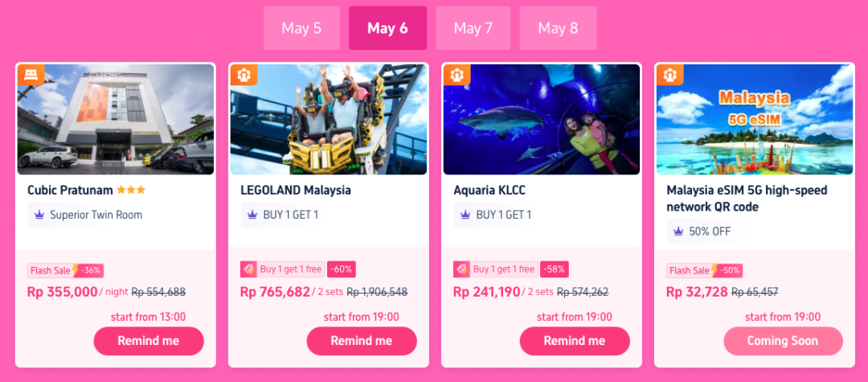Click the attraction badge icon on Aquaria KLCC image

pos(457,75)
